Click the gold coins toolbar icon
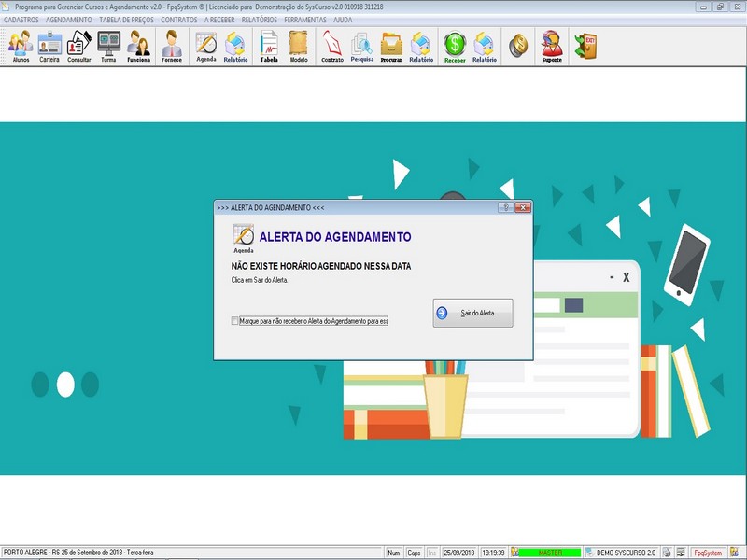This screenshot has height=560, width=747. 517,44
